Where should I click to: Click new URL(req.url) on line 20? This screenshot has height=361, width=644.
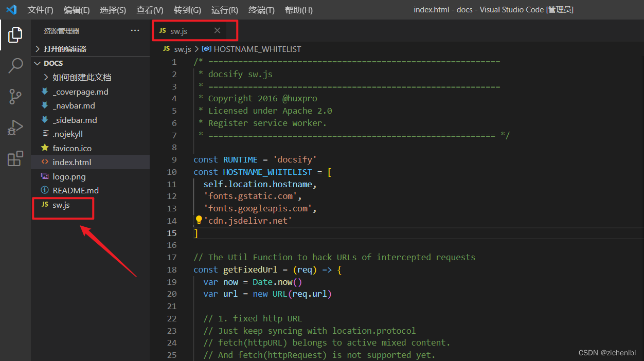292,294
